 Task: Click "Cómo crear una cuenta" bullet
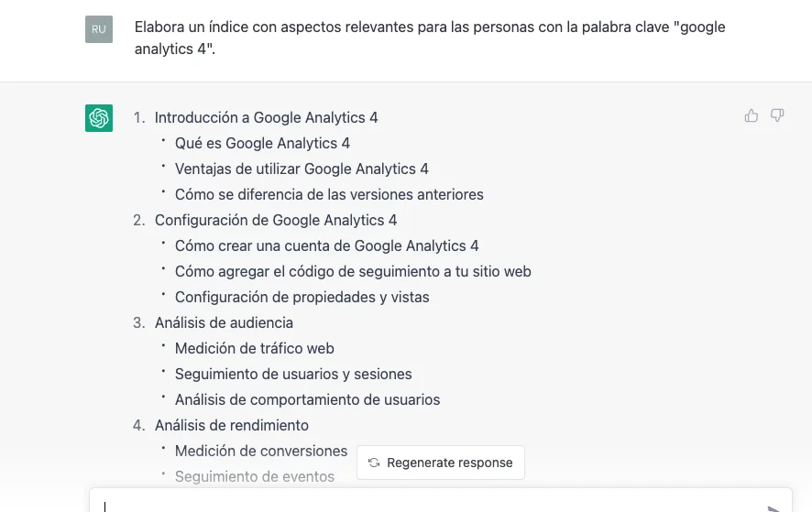tap(326, 245)
